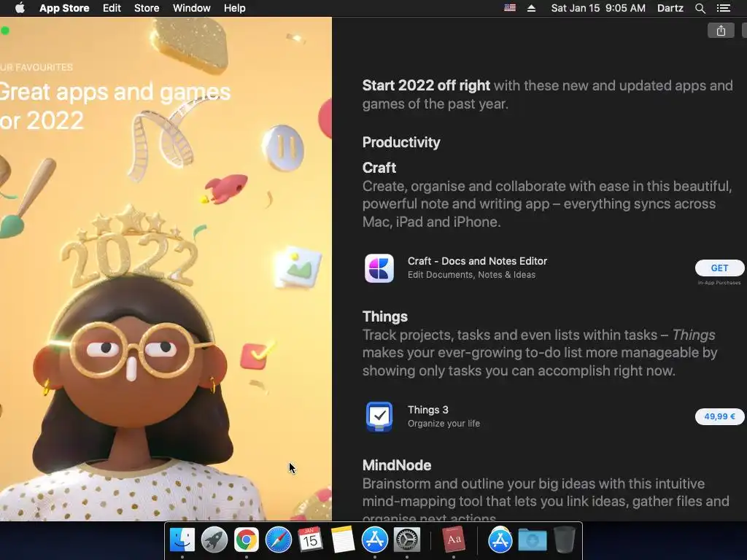Open the Store menu
The width and height of the screenshot is (747, 560).
(x=147, y=8)
